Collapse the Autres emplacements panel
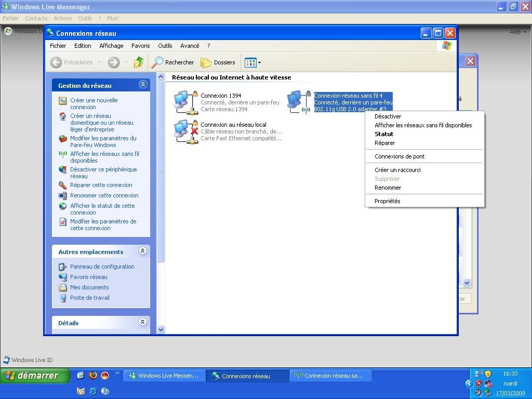Image resolution: width=532 pixels, height=399 pixels. click(x=143, y=251)
